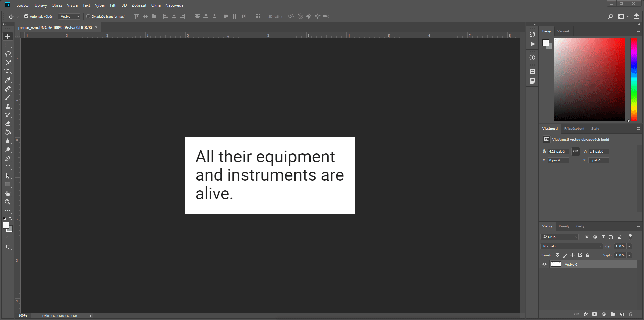Hide the Vrstva 0 layer
This screenshot has width=644, height=320.
(544, 264)
